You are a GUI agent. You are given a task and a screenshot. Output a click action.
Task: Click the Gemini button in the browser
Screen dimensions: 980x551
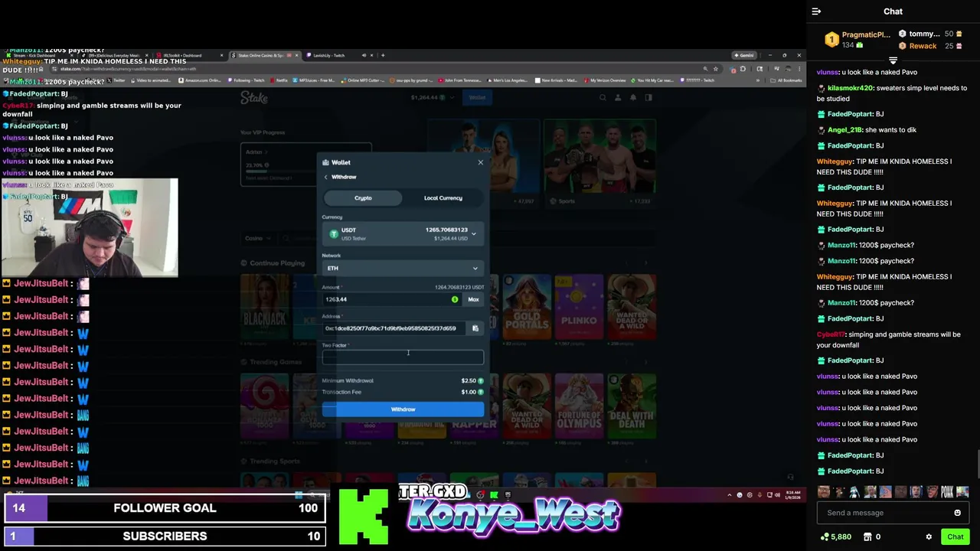click(744, 55)
